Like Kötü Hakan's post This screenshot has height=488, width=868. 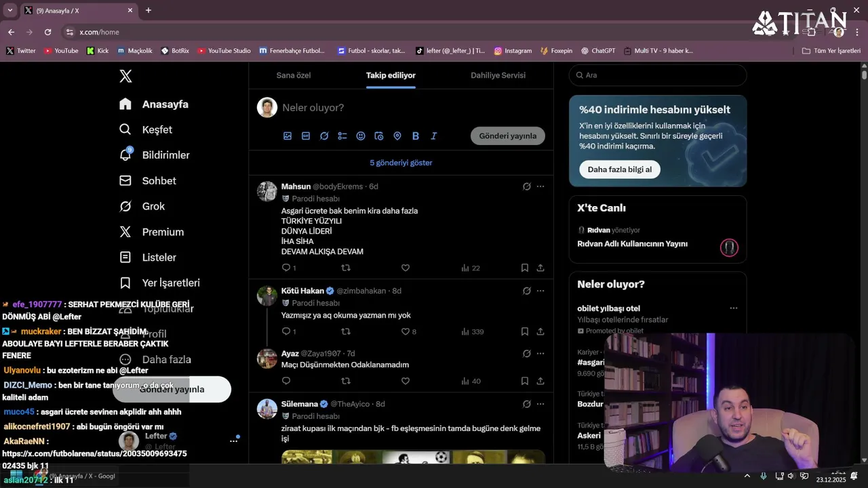click(x=406, y=331)
